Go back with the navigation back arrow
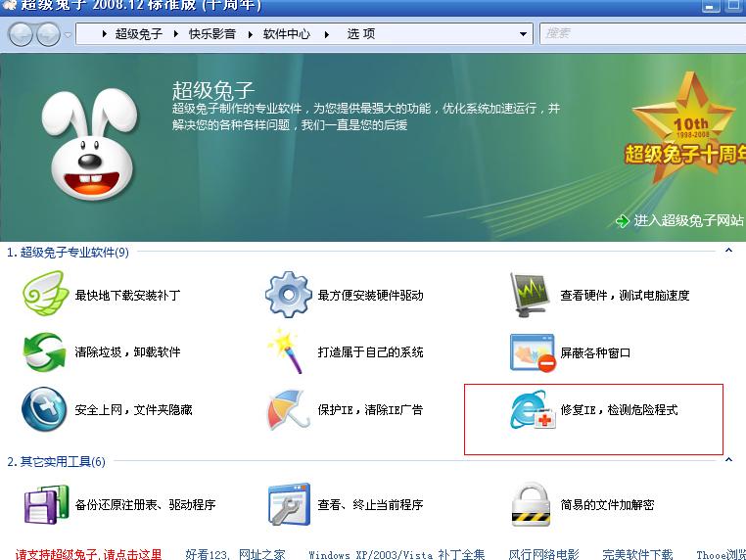Screen dimensions: 746x560 tap(21, 34)
